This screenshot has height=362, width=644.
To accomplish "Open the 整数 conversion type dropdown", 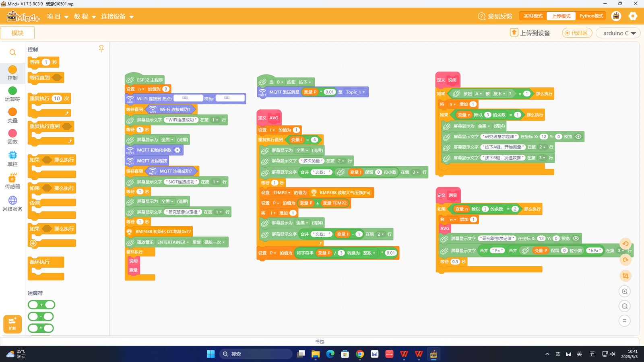I will (x=369, y=253).
